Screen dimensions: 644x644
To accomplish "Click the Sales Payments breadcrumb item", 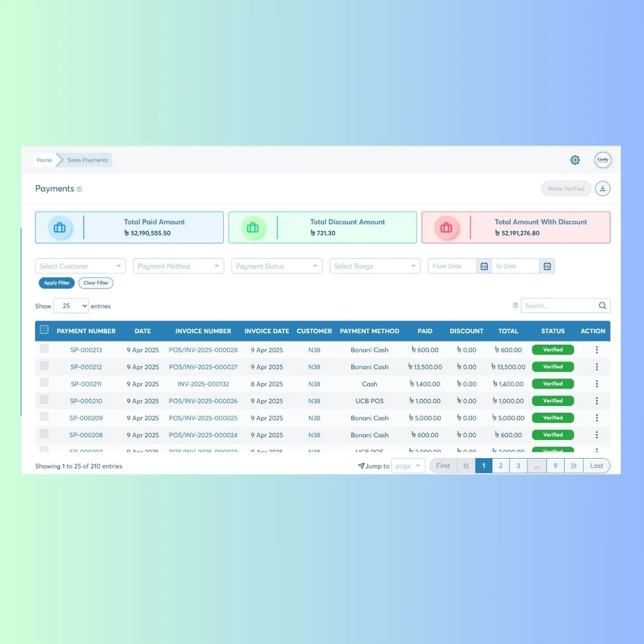I will (87, 160).
